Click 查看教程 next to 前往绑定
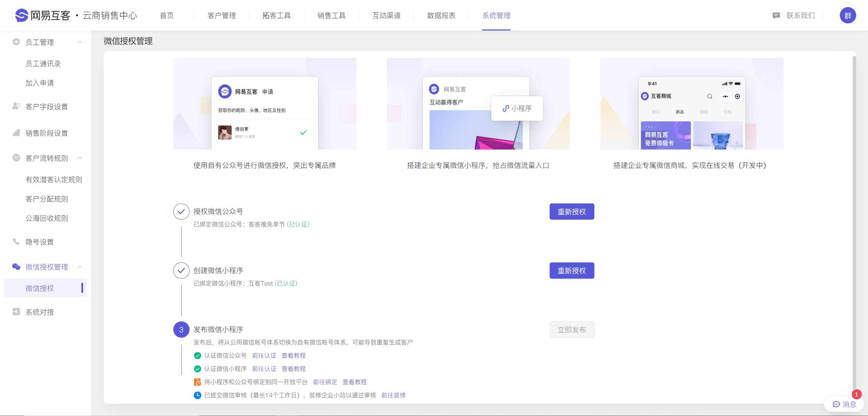Image resolution: width=868 pixels, height=416 pixels. (355, 382)
